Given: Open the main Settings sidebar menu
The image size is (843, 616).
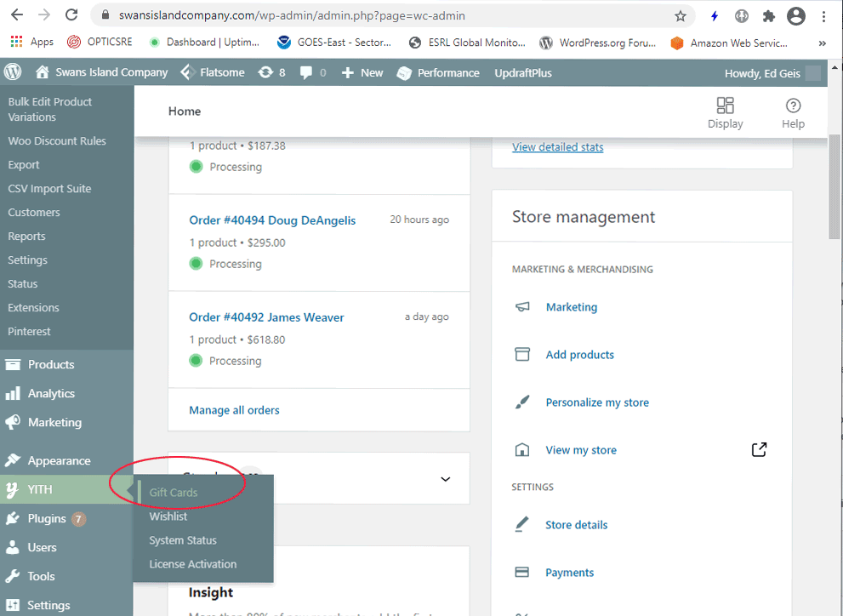Looking at the screenshot, I should [66, 605].
